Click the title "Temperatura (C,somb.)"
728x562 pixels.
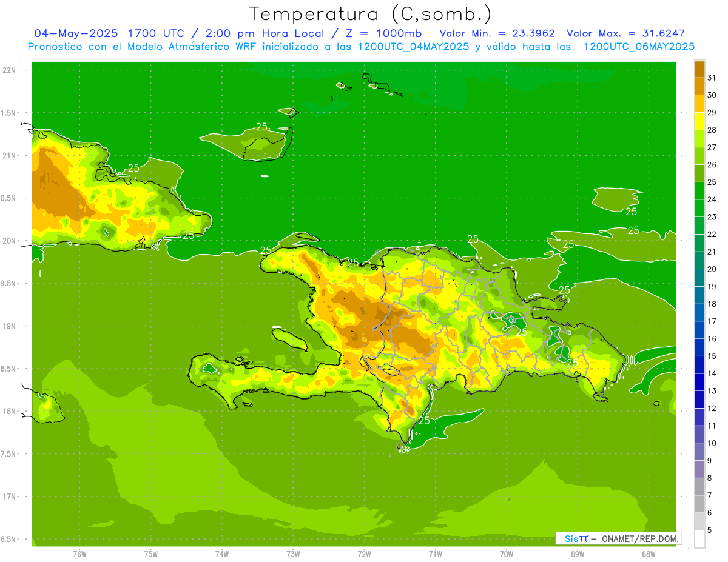tap(371, 13)
